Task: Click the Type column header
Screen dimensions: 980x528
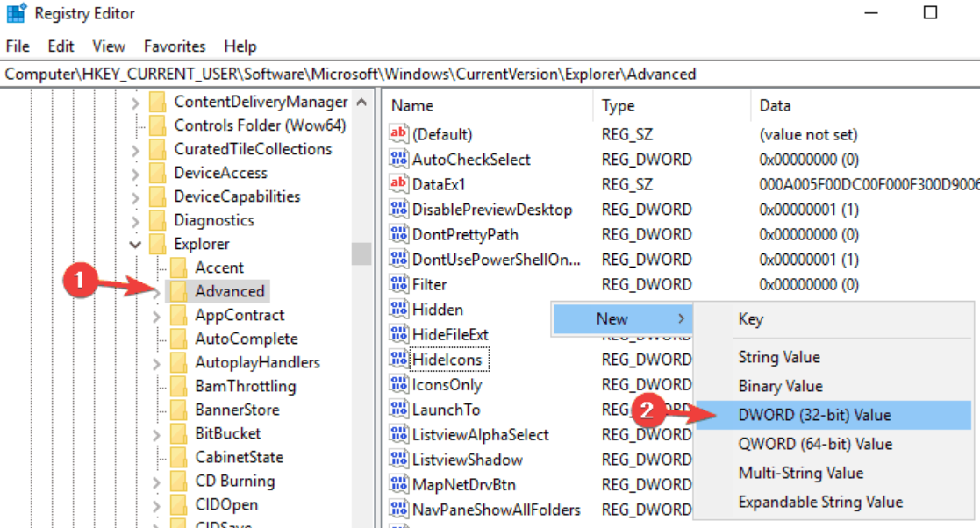Action: (x=672, y=105)
